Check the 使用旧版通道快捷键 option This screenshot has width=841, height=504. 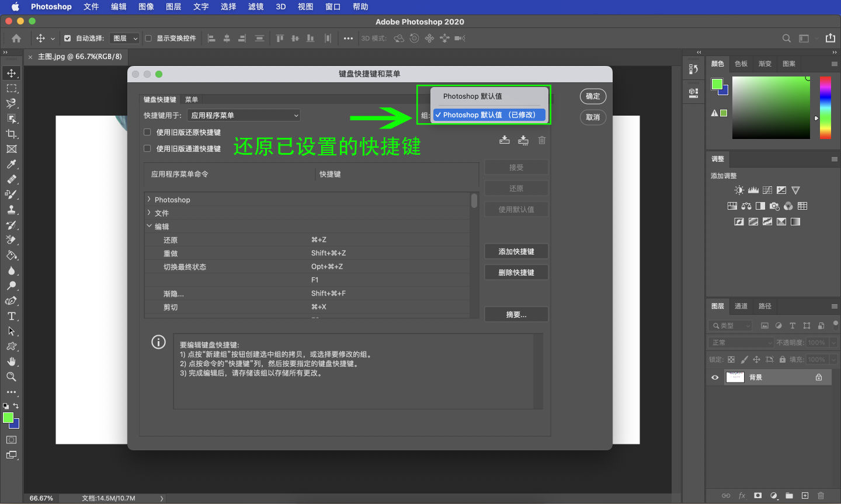147,148
